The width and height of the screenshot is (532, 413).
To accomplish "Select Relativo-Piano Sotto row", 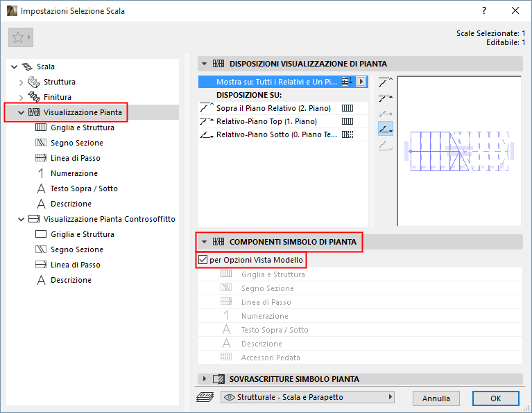I will point(283,134).
